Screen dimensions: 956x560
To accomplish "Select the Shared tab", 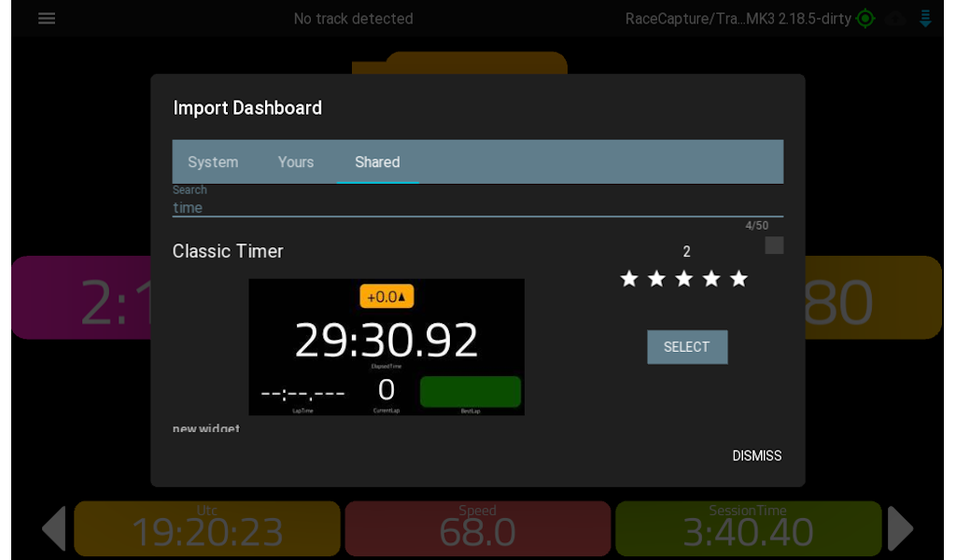I will pyautogui.click(x=377, y=162).
